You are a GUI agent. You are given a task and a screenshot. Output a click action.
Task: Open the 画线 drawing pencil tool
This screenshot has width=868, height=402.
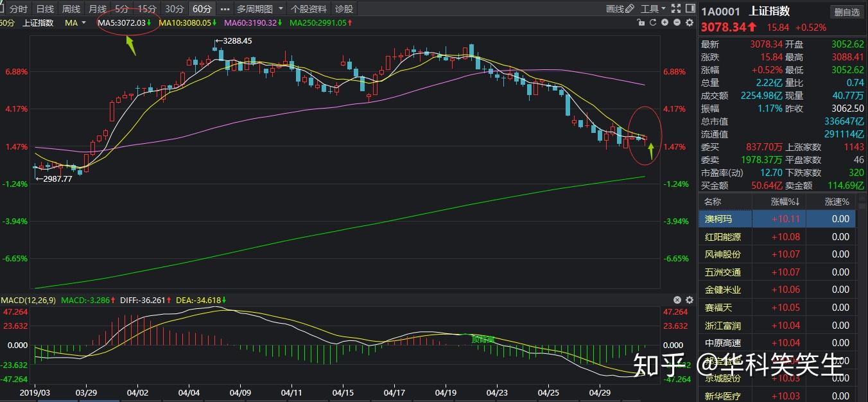point(620,9)
